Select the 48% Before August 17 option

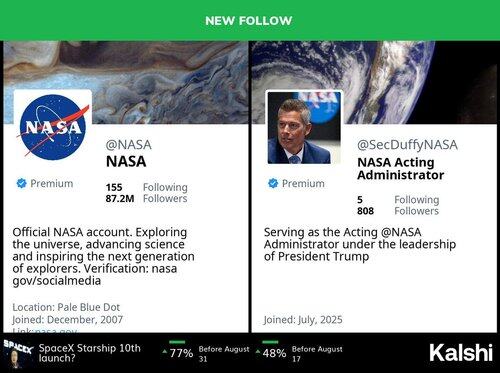[x=299, y=353]
